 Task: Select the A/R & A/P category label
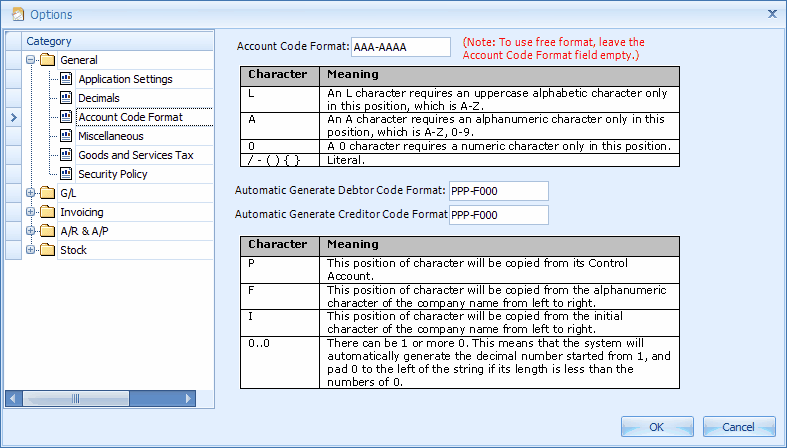point(84,231)
